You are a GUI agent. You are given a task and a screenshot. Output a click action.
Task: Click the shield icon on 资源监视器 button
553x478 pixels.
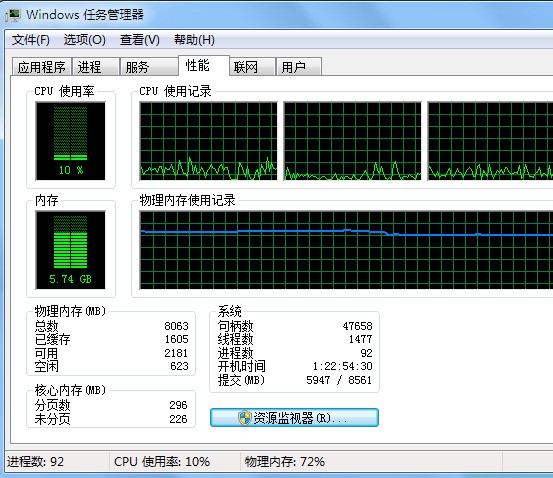pyautogui.click(x=245, y=418)
